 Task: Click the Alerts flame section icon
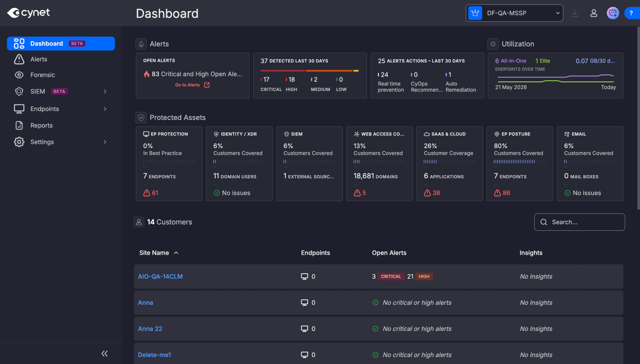click(141, 44)
